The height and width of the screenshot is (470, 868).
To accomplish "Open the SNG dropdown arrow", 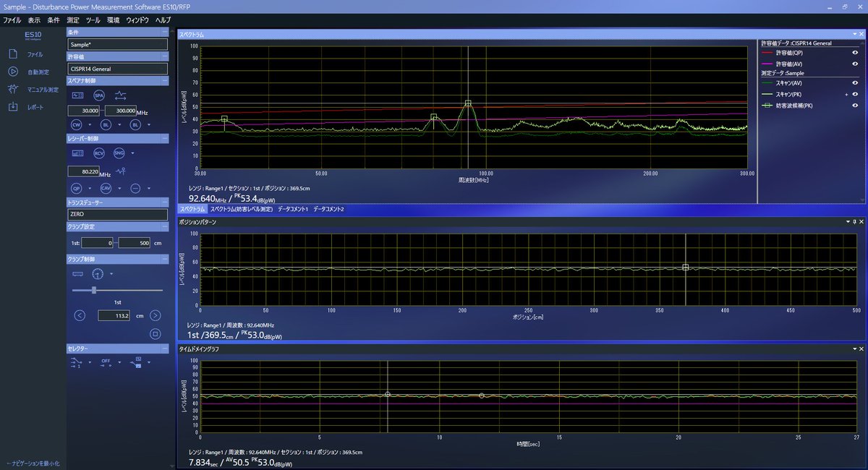I will click(x=132, y=153).
